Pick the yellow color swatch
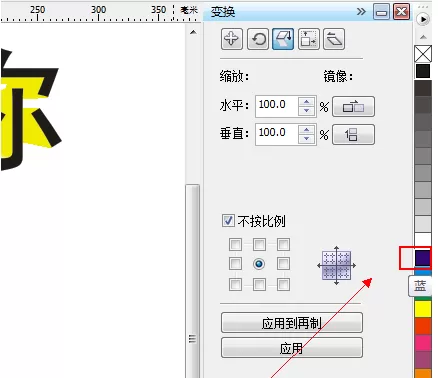The width and height of the screenshot is (438, 378). tap(423, 309)
